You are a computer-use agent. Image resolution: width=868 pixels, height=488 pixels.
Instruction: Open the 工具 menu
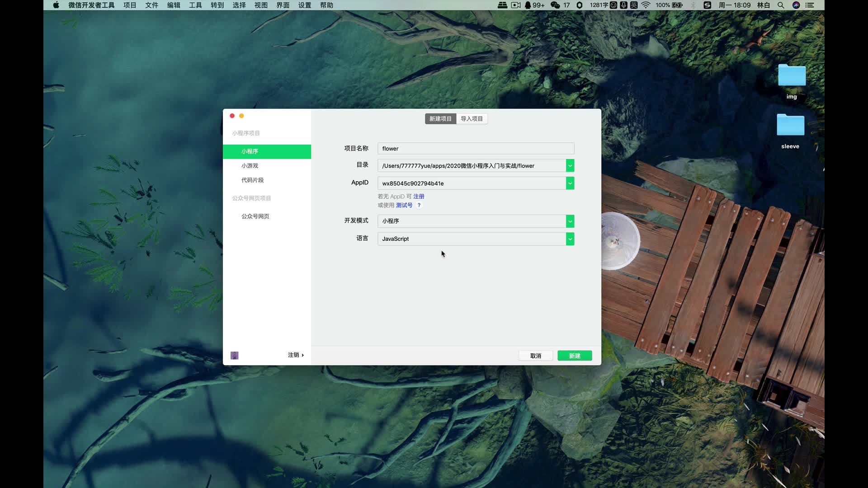tap(195, 5)
